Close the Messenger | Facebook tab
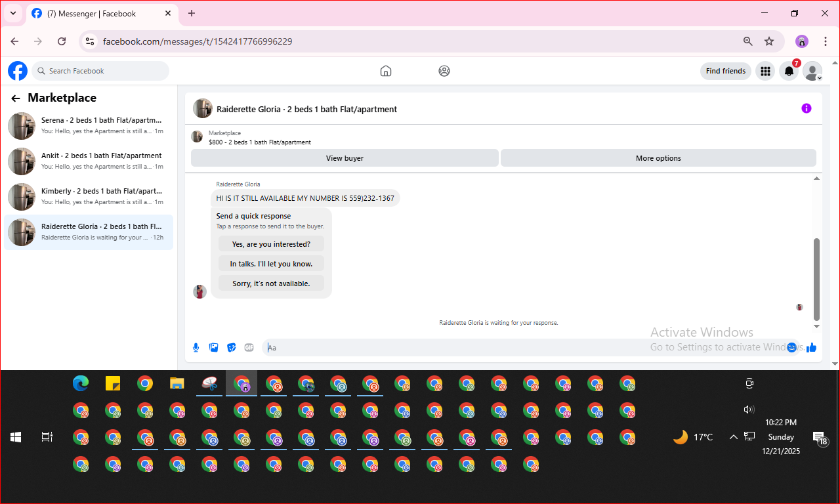The image size is (840, 504). (x=169, y=13)
